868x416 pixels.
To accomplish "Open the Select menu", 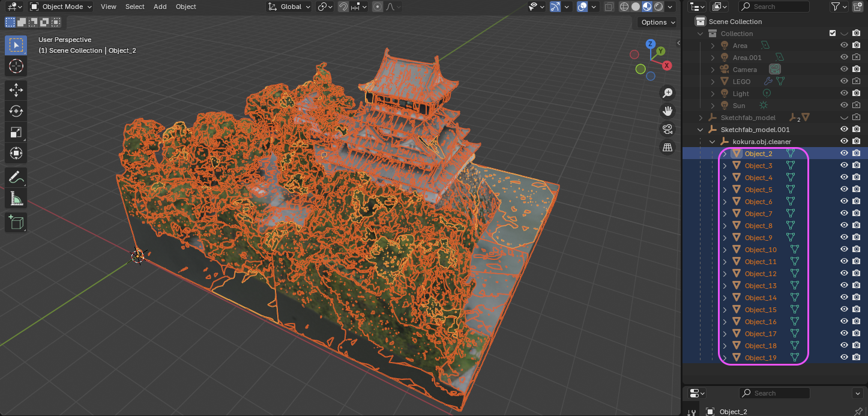I will click(134, 7).
